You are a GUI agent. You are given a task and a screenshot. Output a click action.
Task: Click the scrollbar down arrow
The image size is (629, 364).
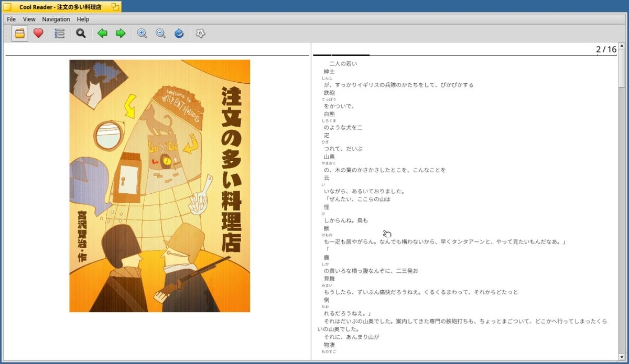point(622,357)
